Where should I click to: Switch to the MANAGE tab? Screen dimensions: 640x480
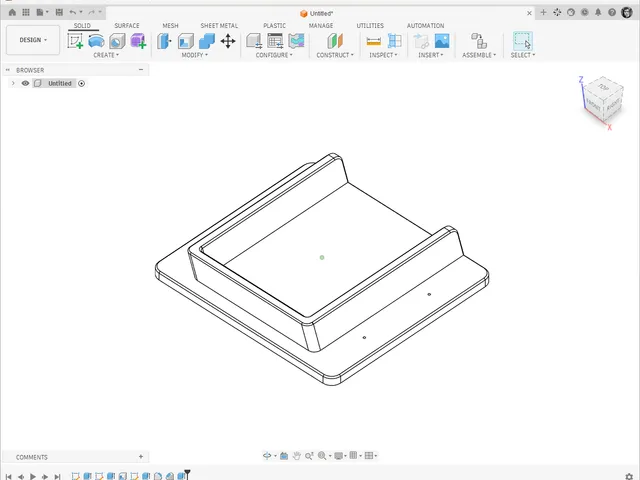(x=321, y=25)
